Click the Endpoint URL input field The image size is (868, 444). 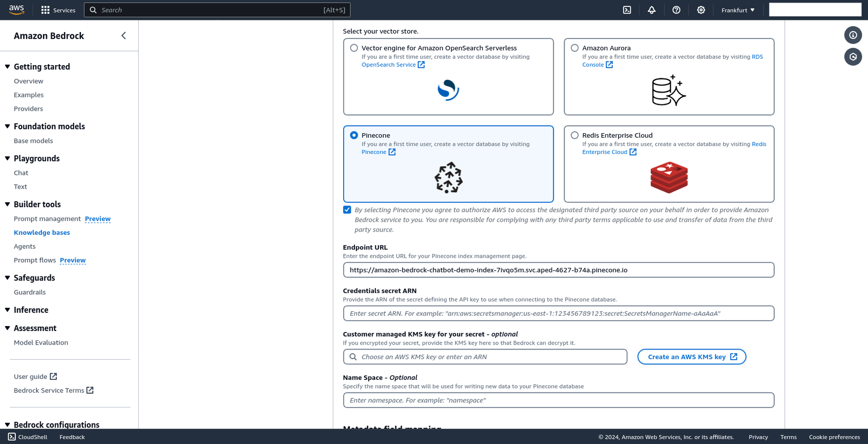click(x=559, y=270)
